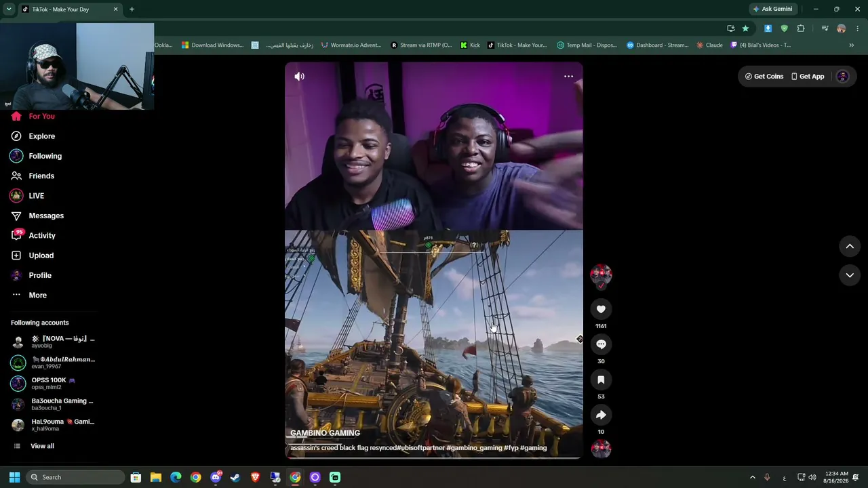Bookmark this page with the star icon
The width and height of the screenshot is (868, 488).
click(745, 28)
